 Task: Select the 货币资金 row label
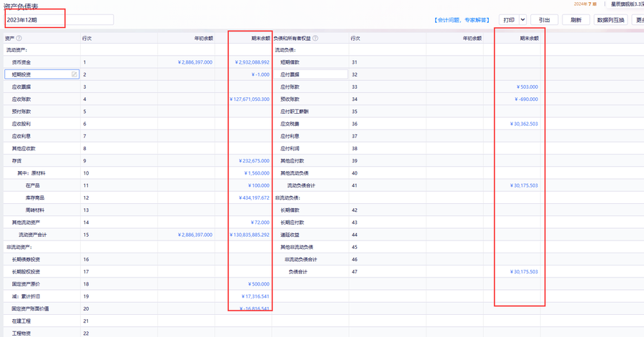point(21,62)
